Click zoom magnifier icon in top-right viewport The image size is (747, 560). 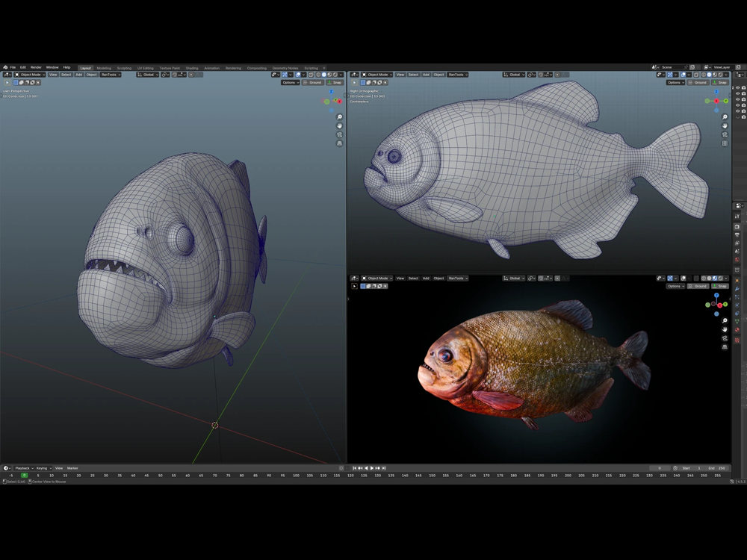[725, 117]
